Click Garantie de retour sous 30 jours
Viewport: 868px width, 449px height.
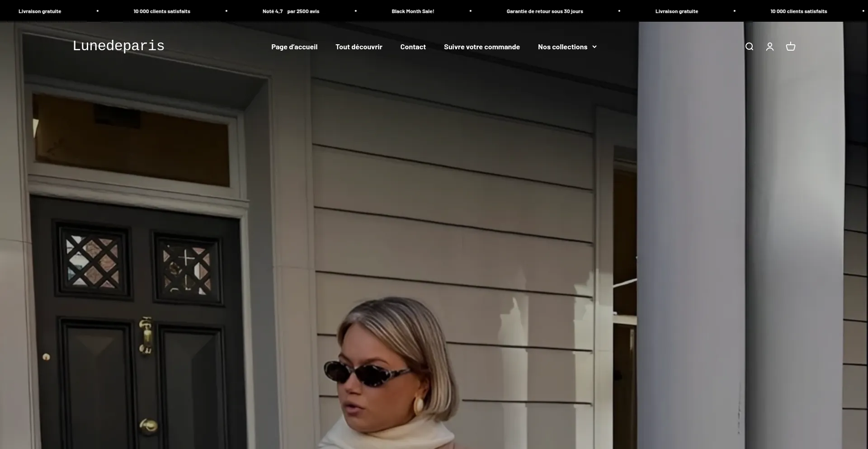tap(544, 11)
